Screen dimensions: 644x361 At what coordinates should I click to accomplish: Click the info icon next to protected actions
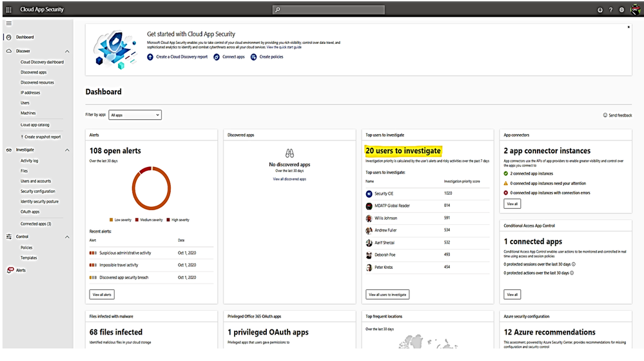(x=572, y=273)
